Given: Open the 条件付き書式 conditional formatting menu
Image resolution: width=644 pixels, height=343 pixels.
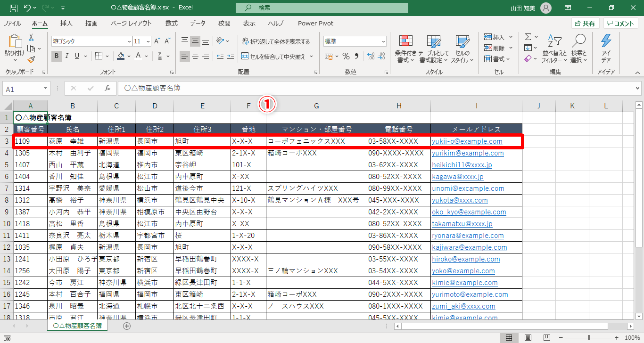Looking at the screenshot, I should pos(405,49).
